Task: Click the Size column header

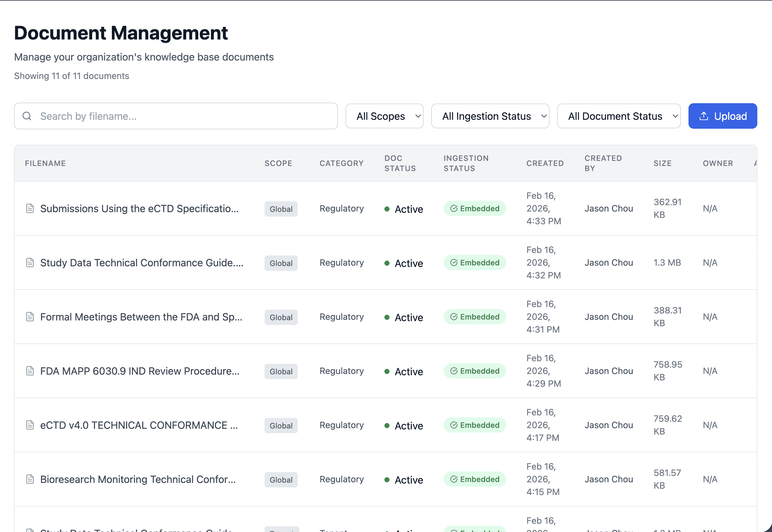Action: point(662,163)
